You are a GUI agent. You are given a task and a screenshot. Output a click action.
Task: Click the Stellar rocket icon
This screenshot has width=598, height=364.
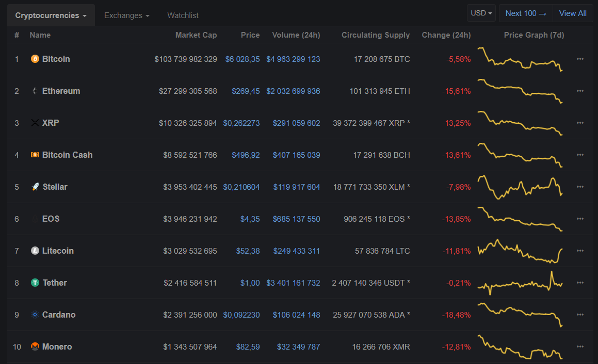[35, 187]
